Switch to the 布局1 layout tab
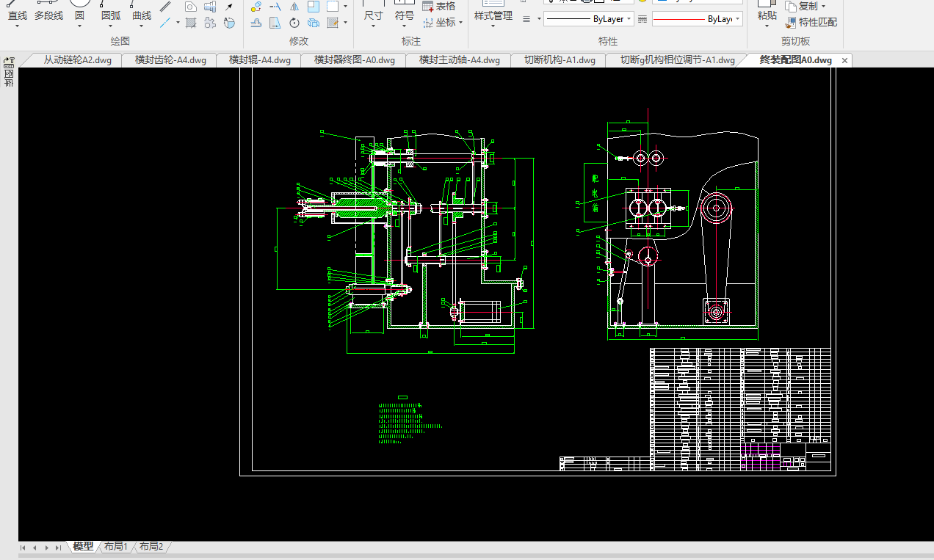Viewport: 934px width, 560px height. 115,547
